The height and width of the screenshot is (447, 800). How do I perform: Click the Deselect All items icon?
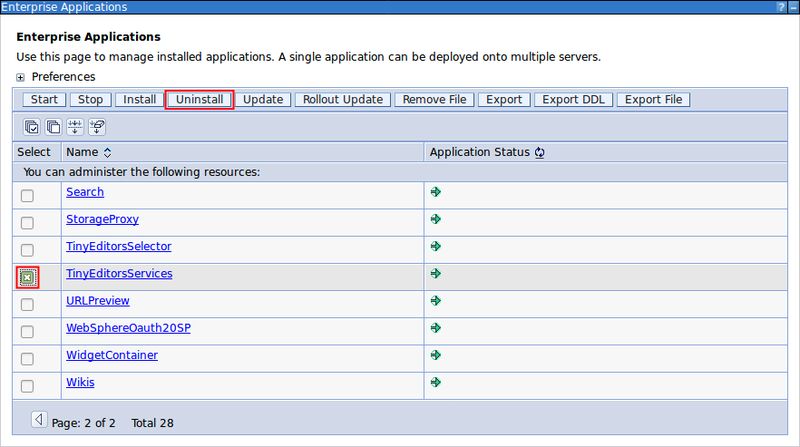(53, 127)
